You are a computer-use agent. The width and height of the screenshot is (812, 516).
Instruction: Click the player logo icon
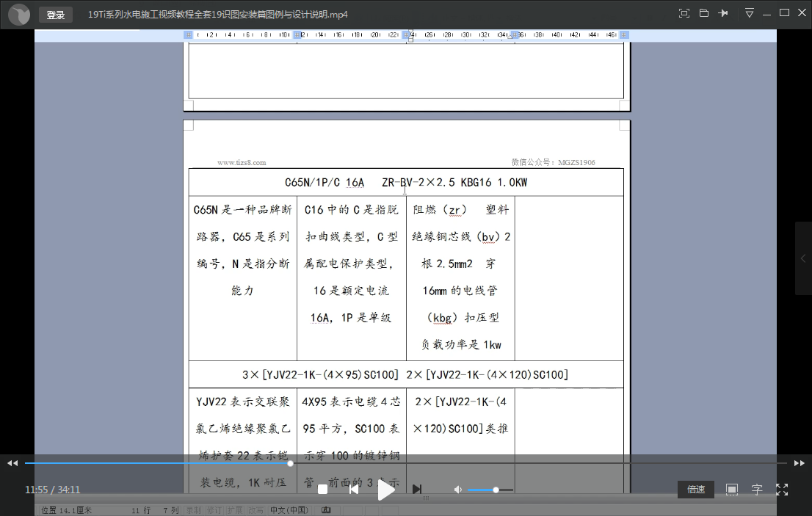pyautogui.click(x=19, y=14)
